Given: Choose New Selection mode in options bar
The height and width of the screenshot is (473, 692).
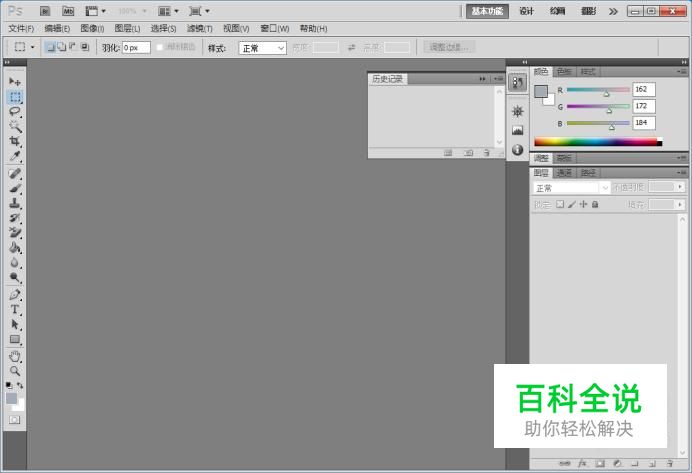Looking at the screenshot, I should (x=50, y=47).
